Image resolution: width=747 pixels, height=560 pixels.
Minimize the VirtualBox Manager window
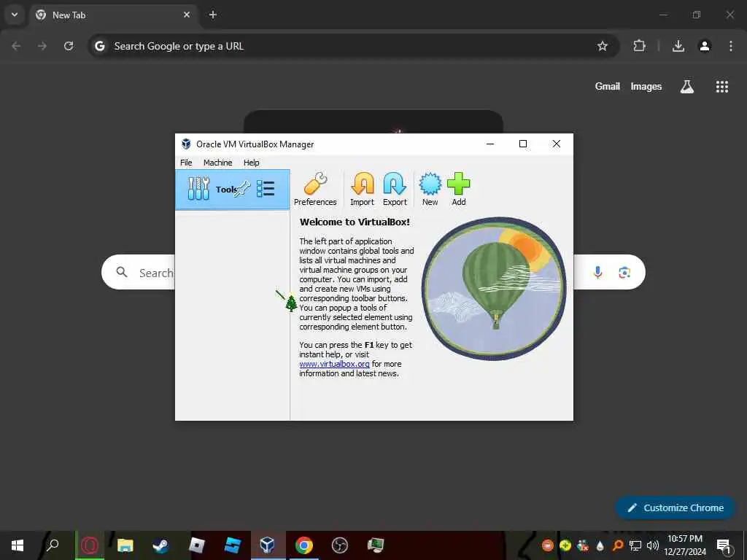pyautogui.click(x=490, y=144)
